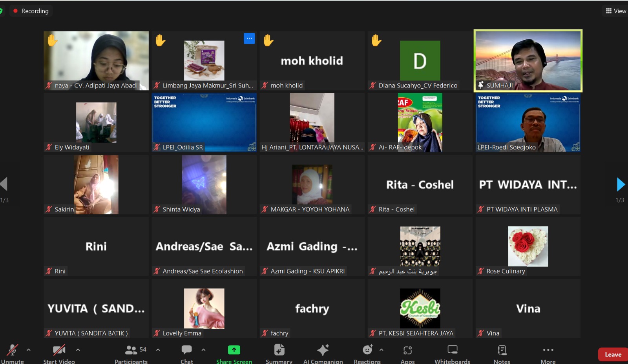This screenshot has height=364, width=628.
Task: Open the Chat panel icon
Action: click(x=186, y=350)
